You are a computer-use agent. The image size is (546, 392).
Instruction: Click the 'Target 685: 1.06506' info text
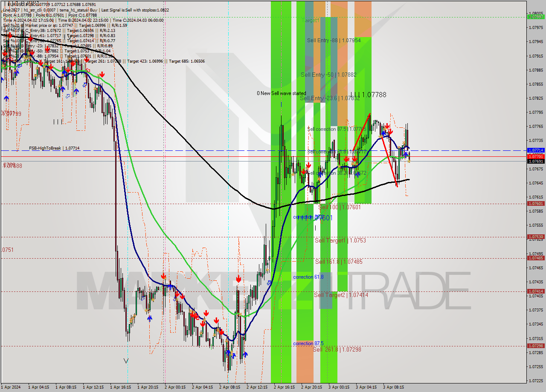[x=187, y=61]
